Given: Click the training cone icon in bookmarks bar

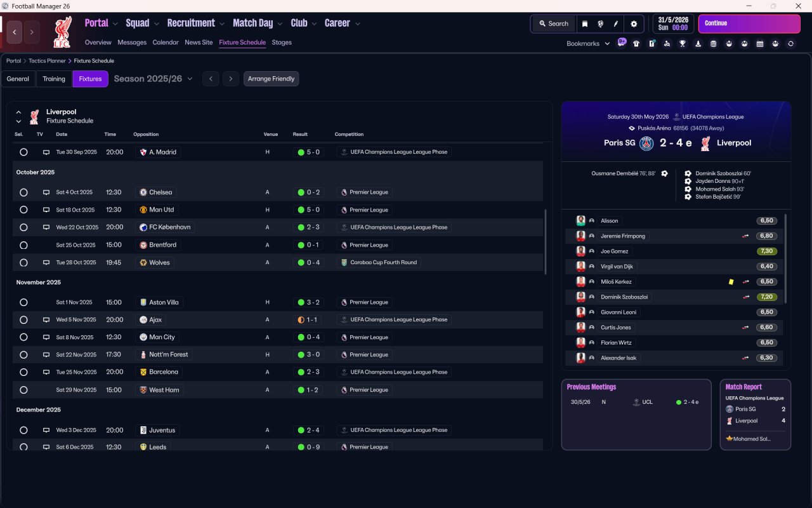Looking at the screenshot, I should 698,44.
